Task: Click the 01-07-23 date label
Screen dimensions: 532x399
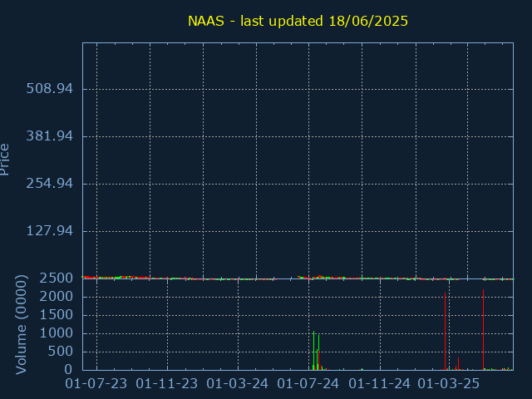Action: tap(96, 384)
